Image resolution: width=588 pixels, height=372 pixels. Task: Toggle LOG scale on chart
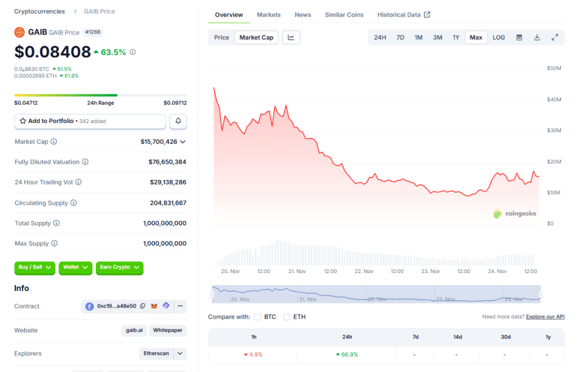pos(498,37)
